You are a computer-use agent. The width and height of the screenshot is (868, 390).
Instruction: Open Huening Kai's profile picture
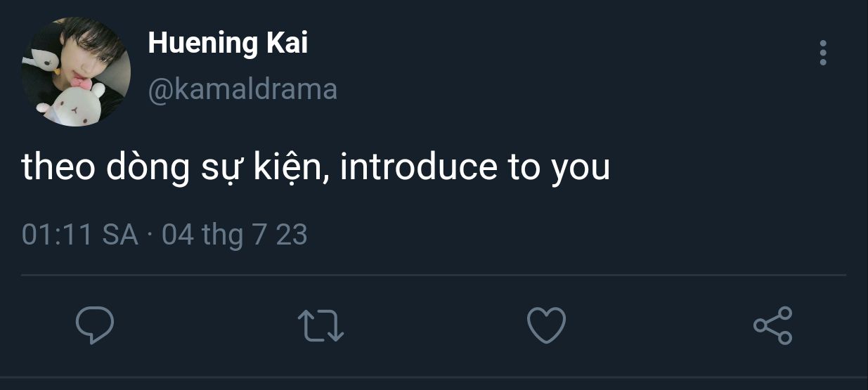76,72
